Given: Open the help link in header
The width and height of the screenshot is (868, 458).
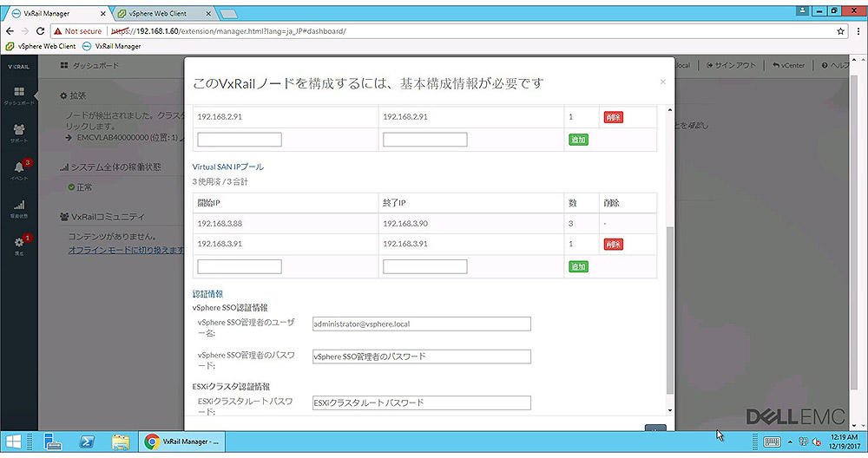Looking at the screenshot, I should 835,65.
